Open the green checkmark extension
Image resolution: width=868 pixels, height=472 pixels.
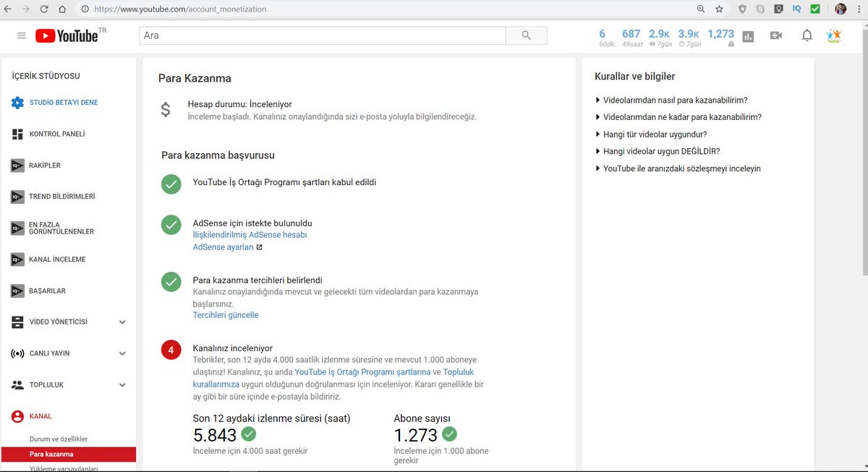[x=815, y=9]
